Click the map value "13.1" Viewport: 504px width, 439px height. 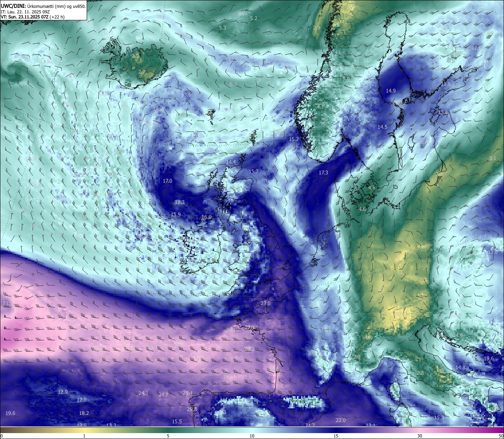[371, 426]
